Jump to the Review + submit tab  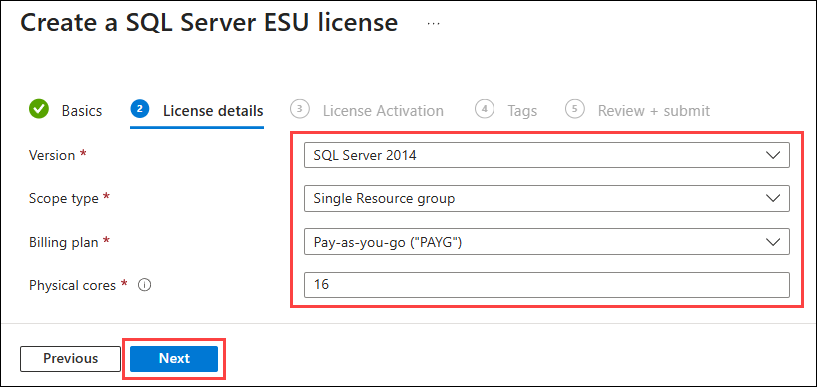coord(653,111)
